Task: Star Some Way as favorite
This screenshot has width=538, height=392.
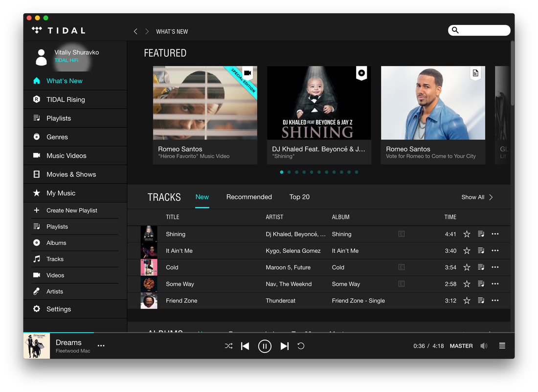Action: 467,284
